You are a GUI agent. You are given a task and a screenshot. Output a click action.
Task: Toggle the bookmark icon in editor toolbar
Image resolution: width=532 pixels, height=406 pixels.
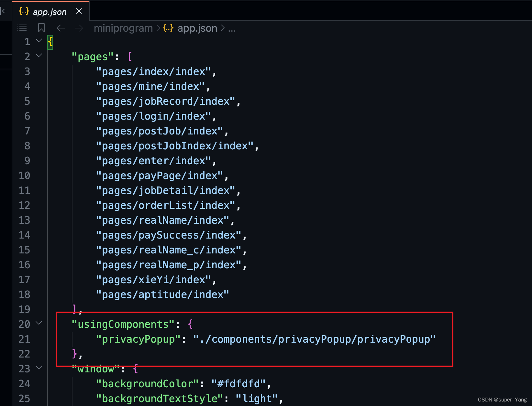pyautogui.click(x=41, y=28)
